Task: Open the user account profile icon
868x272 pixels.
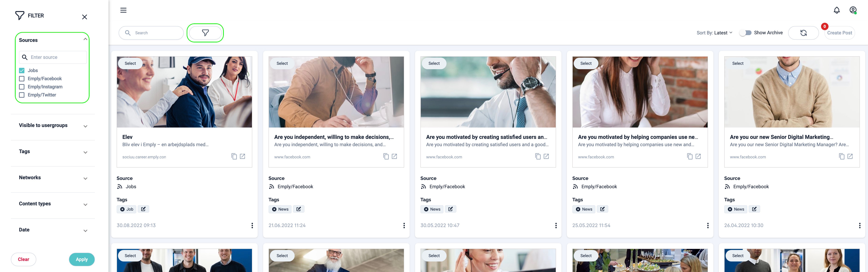Action: 853,10
